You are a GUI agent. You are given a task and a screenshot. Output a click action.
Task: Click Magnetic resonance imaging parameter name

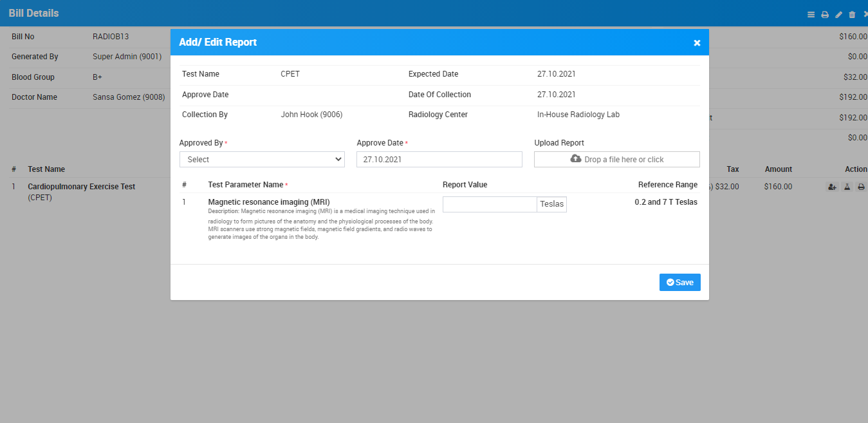(268, 202)
